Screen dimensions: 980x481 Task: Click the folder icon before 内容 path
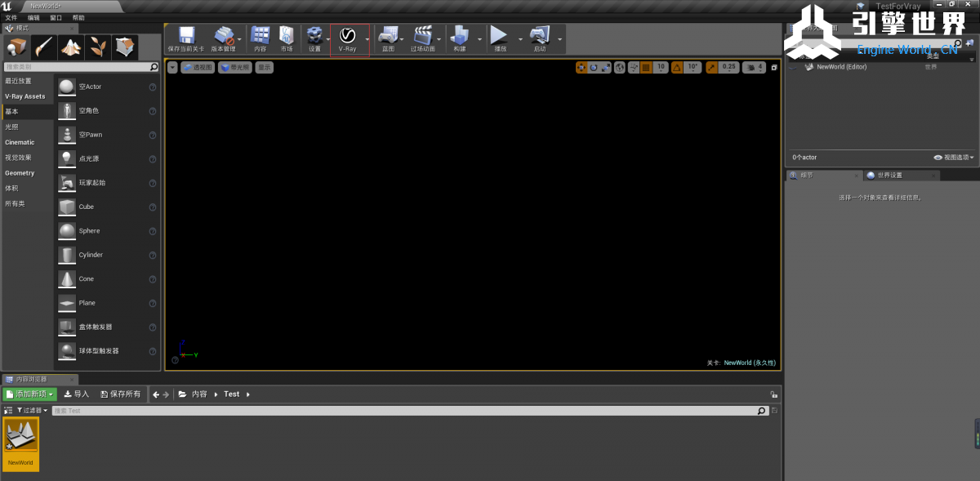pos(182,394)
